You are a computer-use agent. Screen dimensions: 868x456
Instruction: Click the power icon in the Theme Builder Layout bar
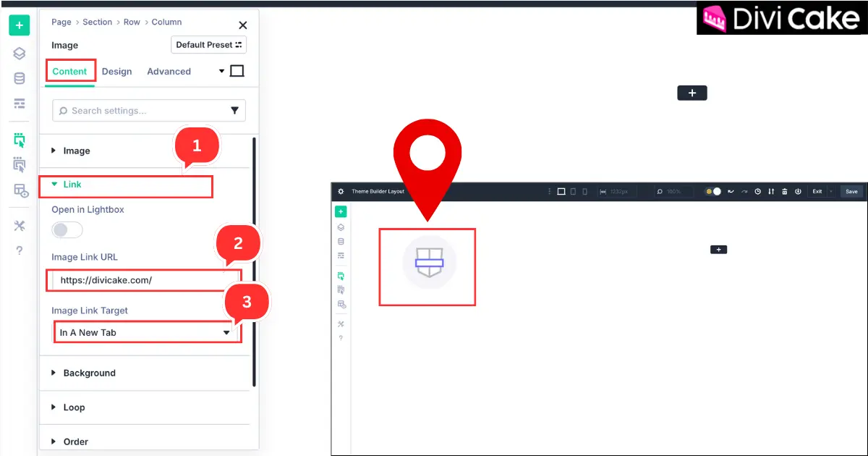click(798, 192)
